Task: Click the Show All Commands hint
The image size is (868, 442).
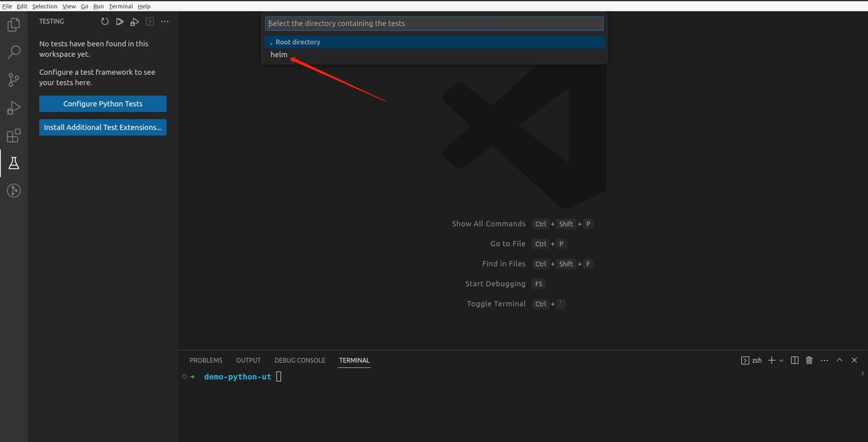Action: pyautogui.click(x=488, y=224)
